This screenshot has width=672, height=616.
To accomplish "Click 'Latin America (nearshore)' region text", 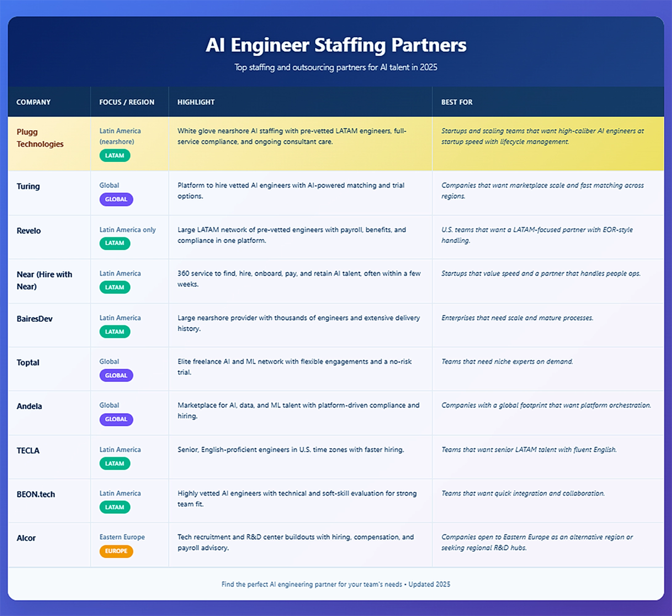I will [x=120, y=136].
